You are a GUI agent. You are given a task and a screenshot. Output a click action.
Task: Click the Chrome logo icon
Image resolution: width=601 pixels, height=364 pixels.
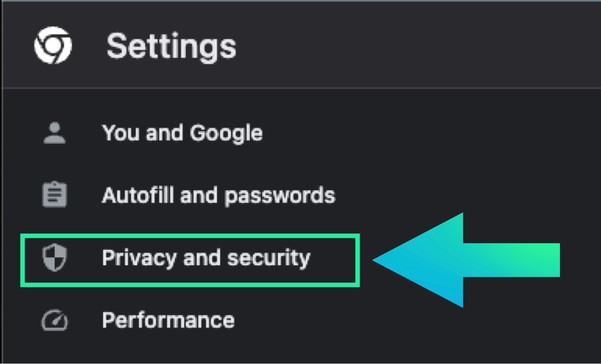click(x=53, y=46)
